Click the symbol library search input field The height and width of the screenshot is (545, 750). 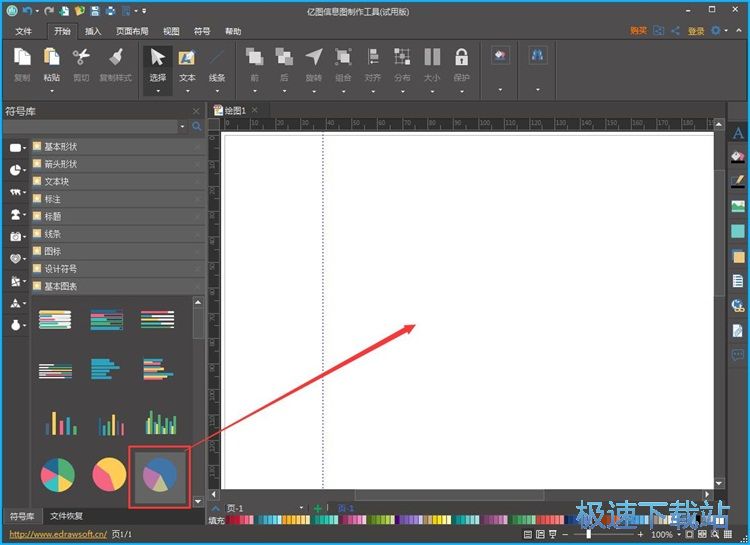[x=90, y=126]
